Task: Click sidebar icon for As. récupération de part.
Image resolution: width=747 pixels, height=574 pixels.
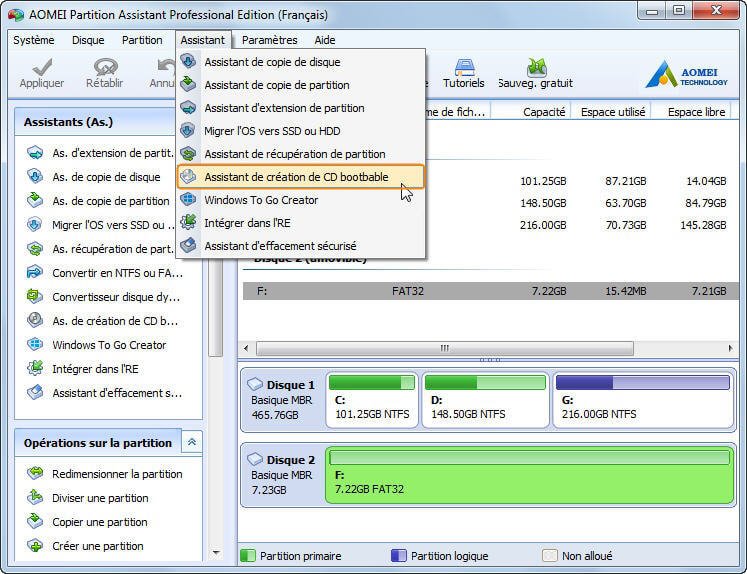Action: coord(35,249)
